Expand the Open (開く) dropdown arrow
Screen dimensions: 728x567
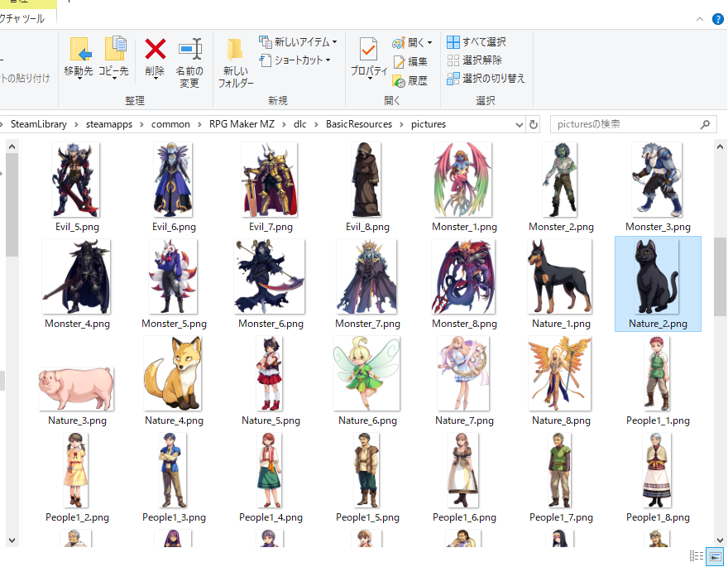429,43
